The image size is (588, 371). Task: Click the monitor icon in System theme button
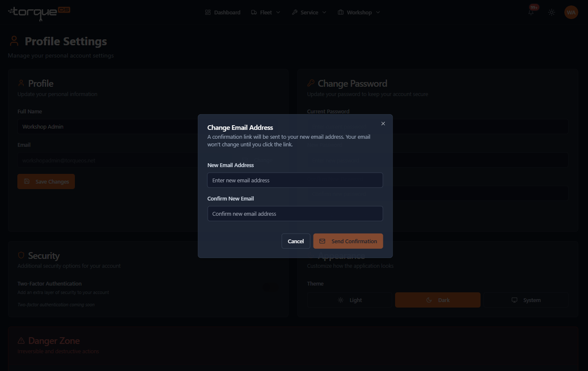pos(514,300)
